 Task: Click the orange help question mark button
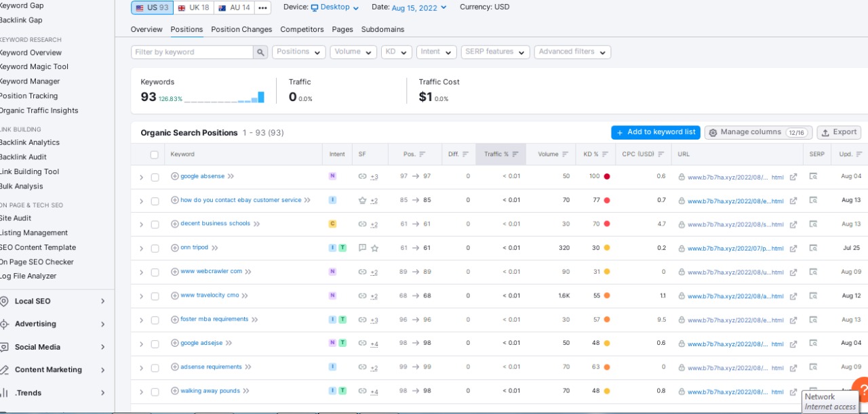click(862, 390)
